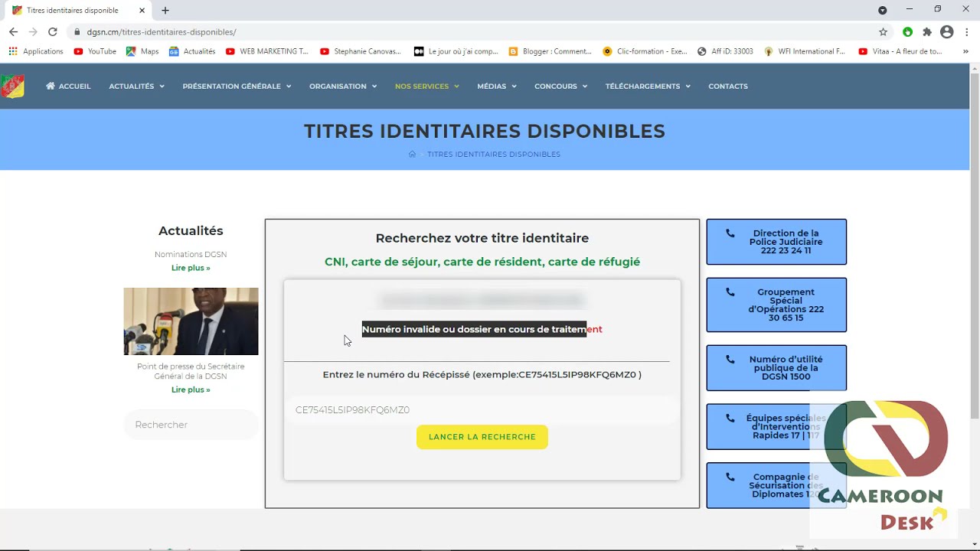Expand the Nos Services menu
980x551 pixels.
click(x=427, y=86)
